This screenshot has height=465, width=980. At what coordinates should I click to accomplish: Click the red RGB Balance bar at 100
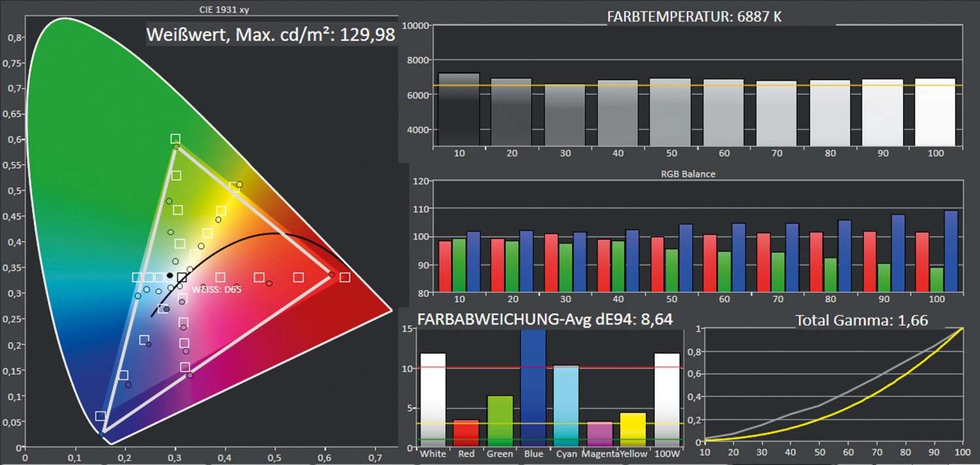coord(922,262)
